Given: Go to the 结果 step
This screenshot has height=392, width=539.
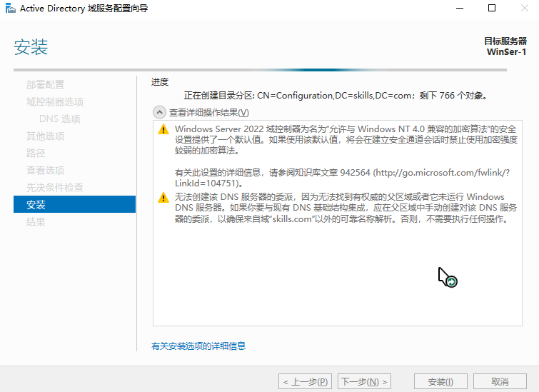Looking at the screenshot, I should point(36,222).
